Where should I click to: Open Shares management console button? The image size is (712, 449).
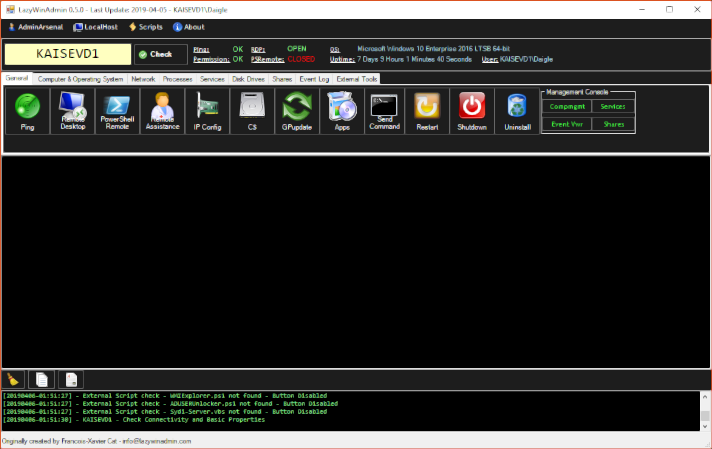coord(613,124)
